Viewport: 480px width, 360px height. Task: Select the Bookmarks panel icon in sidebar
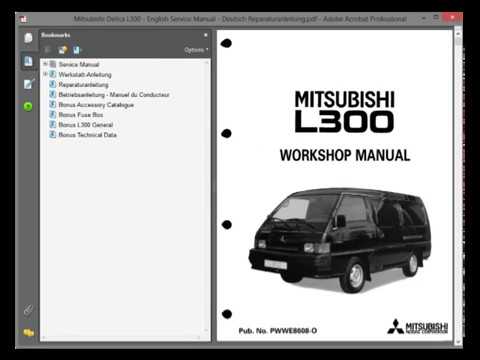pyautogui.click(x=28, y=61)
